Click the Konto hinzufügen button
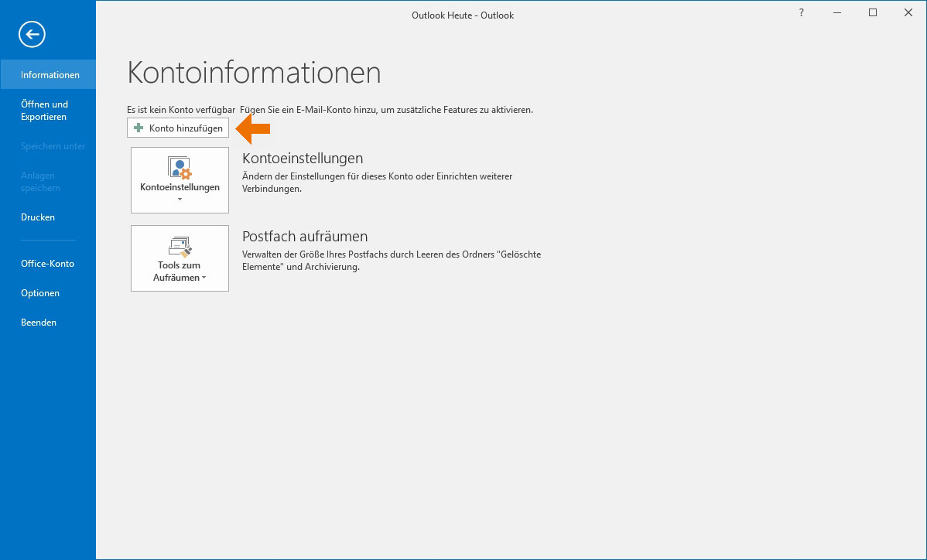Screen dimensions: 927x560 coord(178,128)
